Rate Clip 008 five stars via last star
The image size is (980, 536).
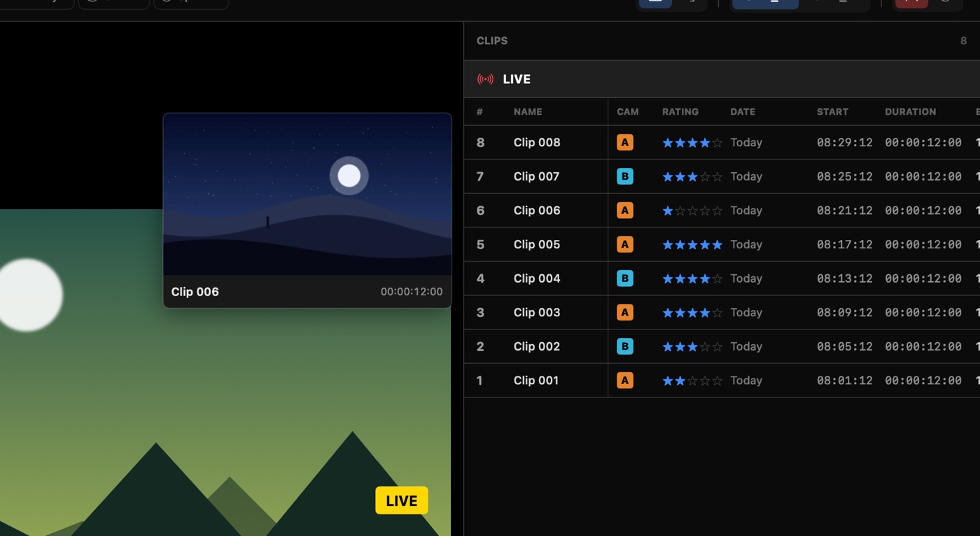point(717,143)
